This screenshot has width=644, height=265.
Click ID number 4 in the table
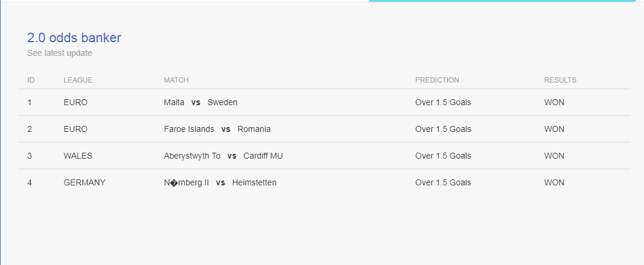[30, 182]
